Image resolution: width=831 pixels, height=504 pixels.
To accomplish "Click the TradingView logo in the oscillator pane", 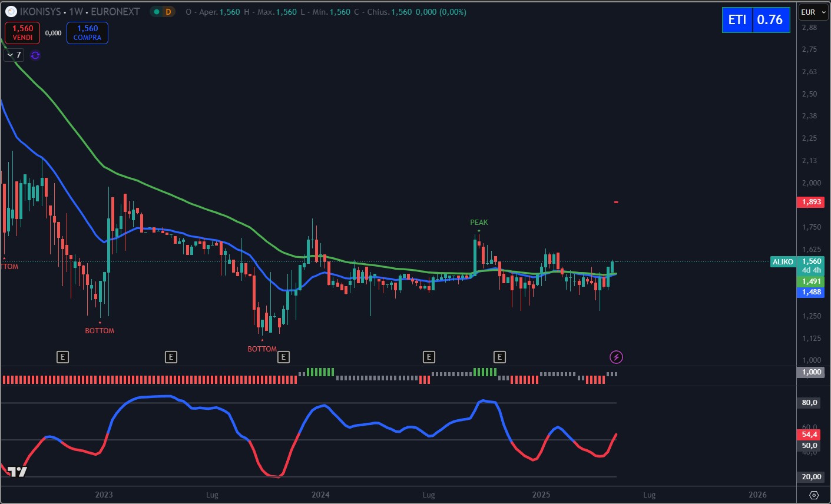I will [17, 471].
